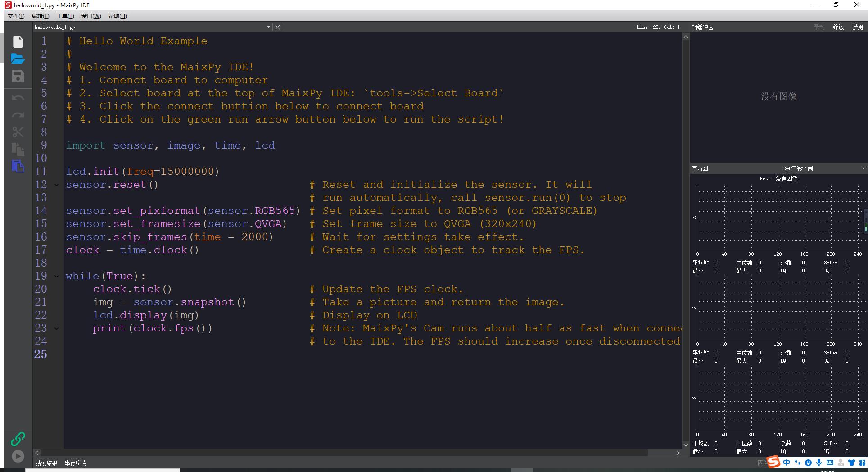Click the editor vertical scrollbar up arrow
The image size is (868, 472).
[x=686, y=37]
